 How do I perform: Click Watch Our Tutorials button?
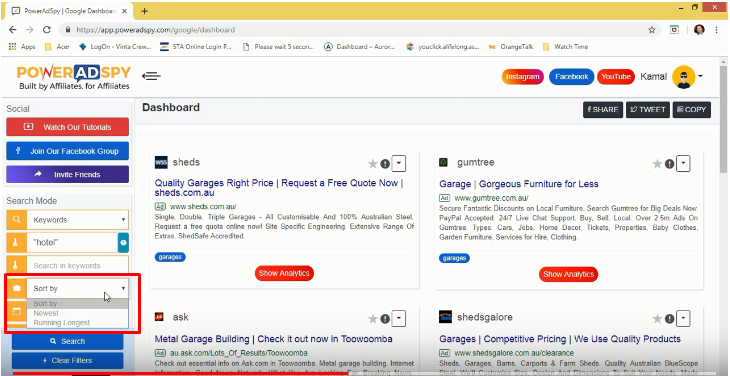coord(68,127)
